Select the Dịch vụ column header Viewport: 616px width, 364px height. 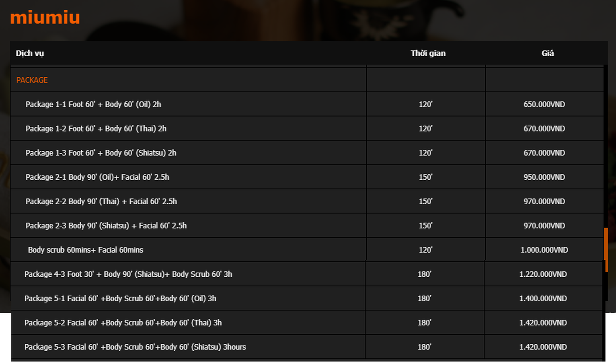pos(30,53)
